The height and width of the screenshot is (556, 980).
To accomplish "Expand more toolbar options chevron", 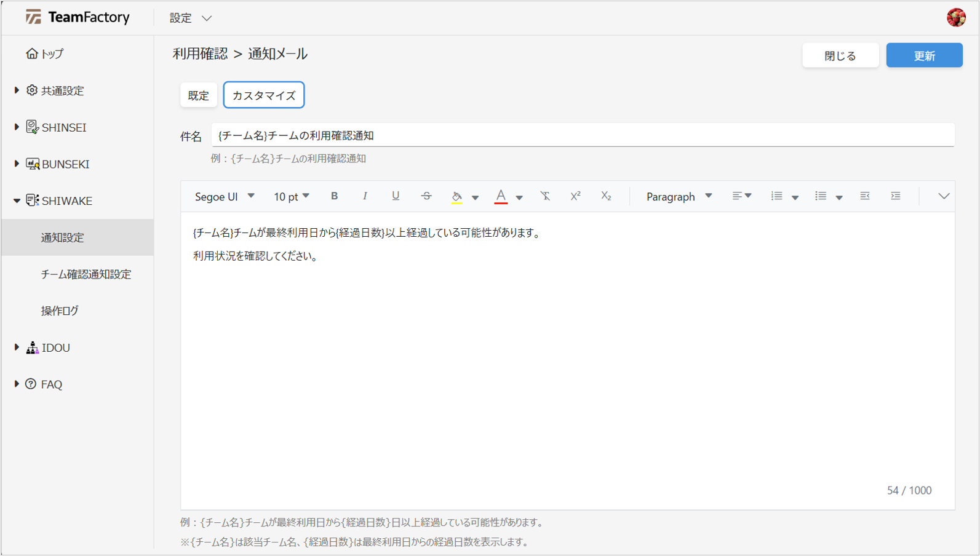I will (x=943, y=196).
